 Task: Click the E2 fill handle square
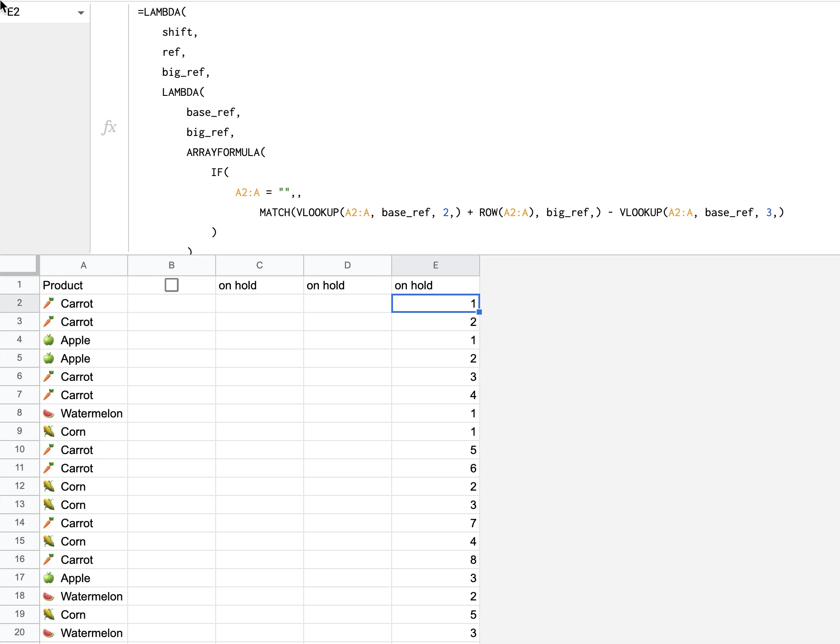pyautogui.click(x=479, y=312)
